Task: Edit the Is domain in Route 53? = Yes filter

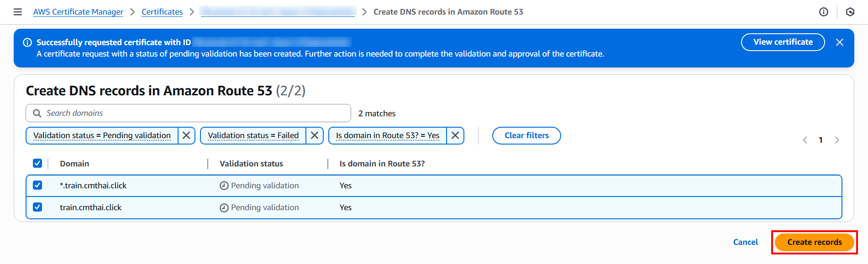Action: 388,135
